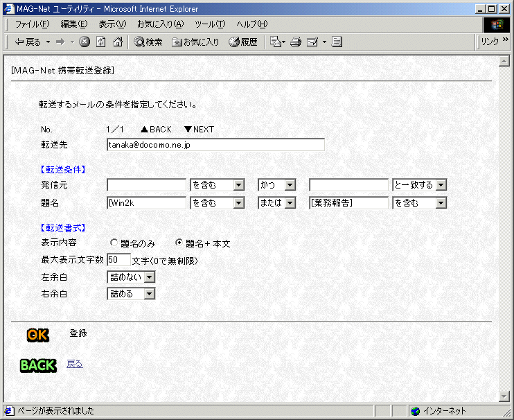
Task: Click the green BACK image button
Action: point(38,365)
